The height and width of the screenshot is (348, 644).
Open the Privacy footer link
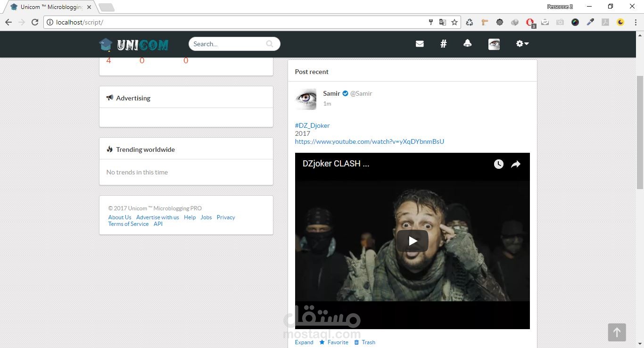(x=226, y=217)
